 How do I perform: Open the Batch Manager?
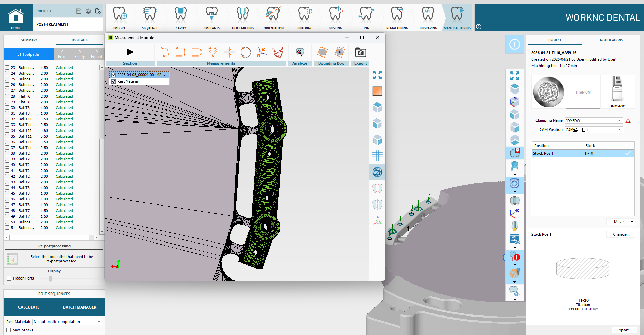point(80,307)
